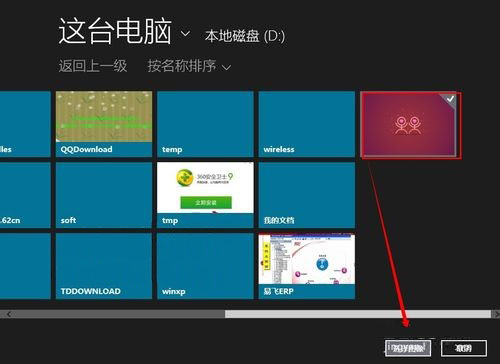Open the 按名称排序 sort dropdown

click(x=189, y=66)
